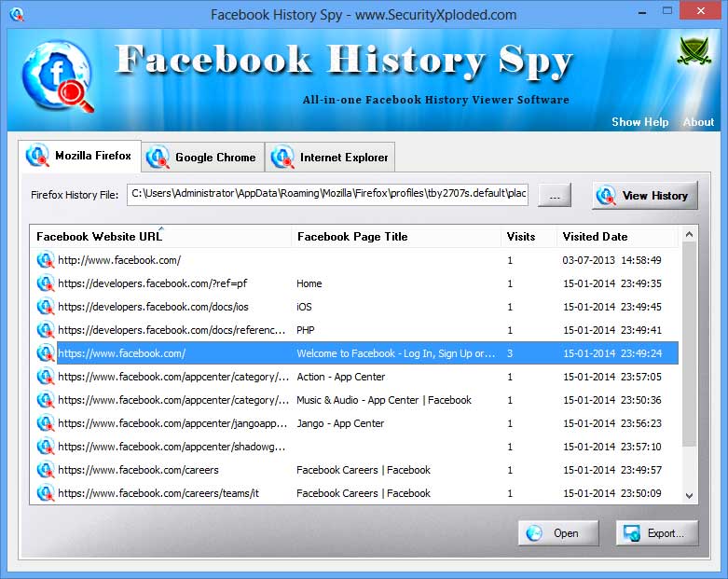Click the 'Home' page title cell
The height and width of the screenshot is (579, 728).
309,283
